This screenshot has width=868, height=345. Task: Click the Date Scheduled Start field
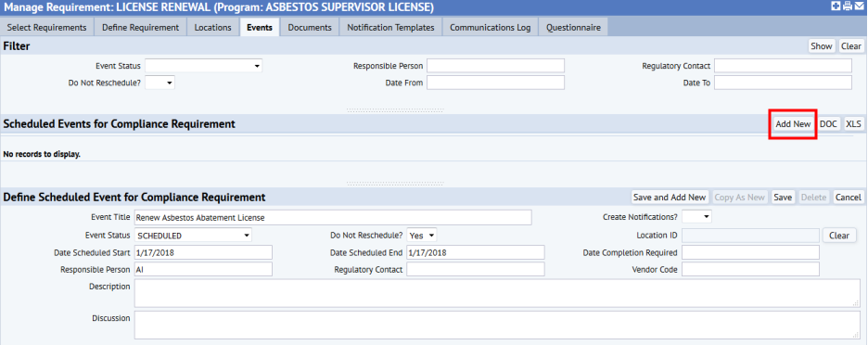pos(204,252)
